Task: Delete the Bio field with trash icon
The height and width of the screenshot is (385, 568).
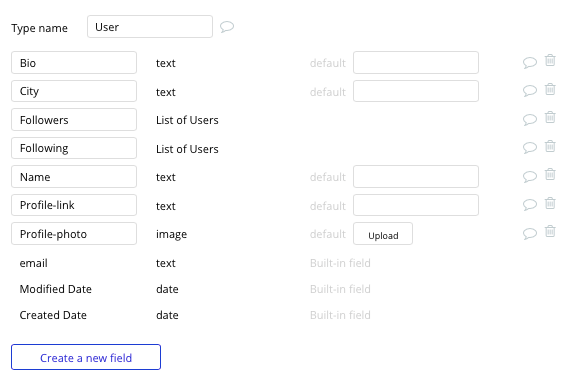Action: (x=550, y=60)
